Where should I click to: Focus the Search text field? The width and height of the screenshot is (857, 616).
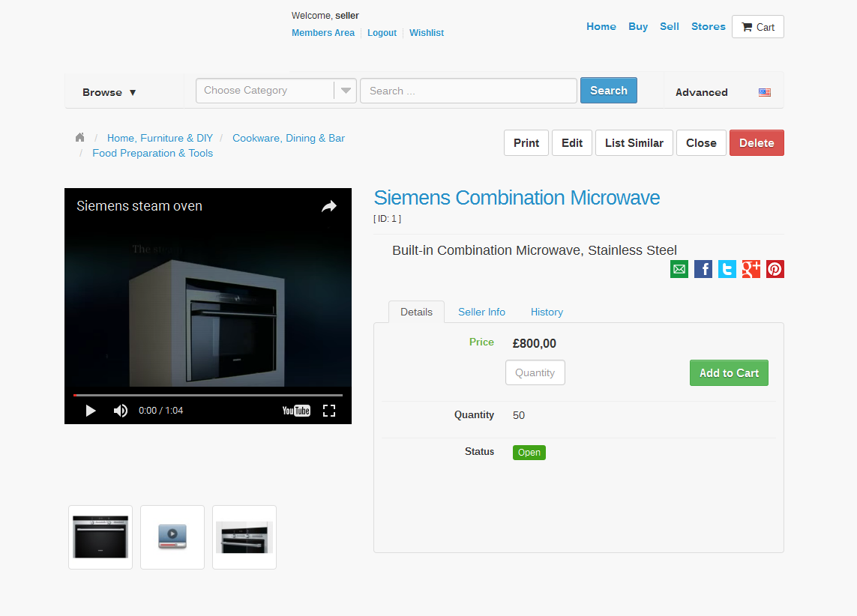pyautogui.click(x=469, y=91)
